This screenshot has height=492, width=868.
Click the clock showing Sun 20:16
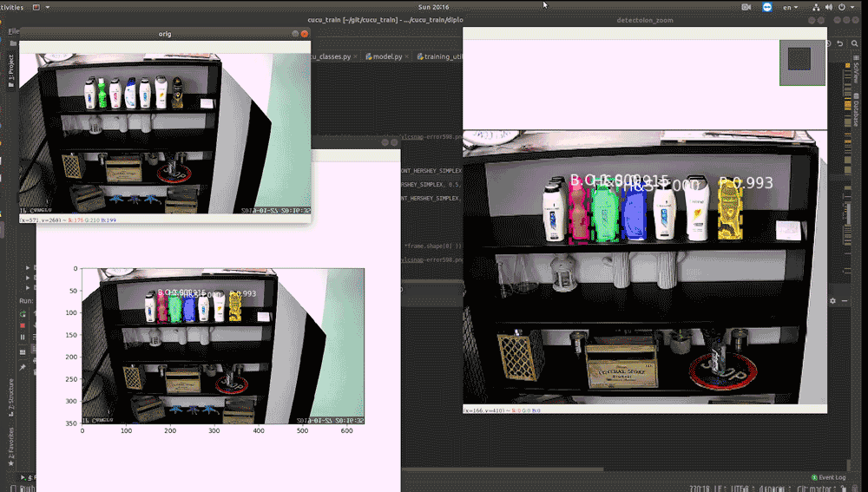point(434,6)
